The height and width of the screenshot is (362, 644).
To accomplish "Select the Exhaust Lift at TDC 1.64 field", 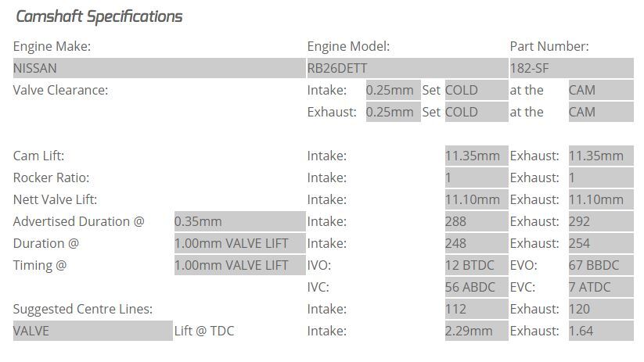I will pyautogui.click(x=601, y=331).
